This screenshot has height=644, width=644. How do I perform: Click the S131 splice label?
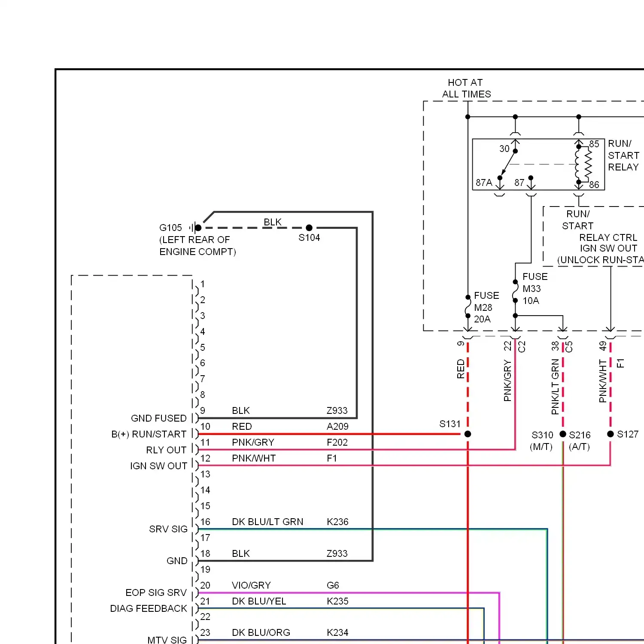pyautogui.click(x=450, y=424)
